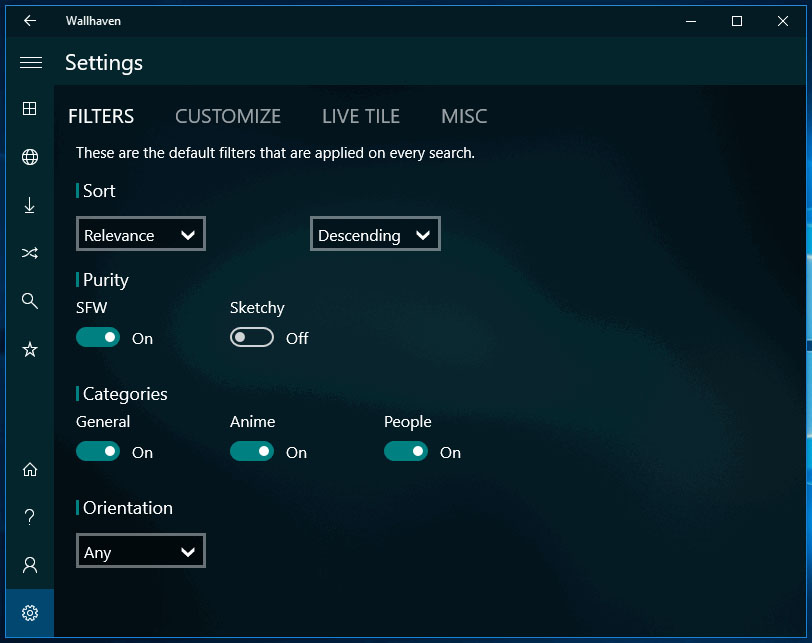Click the Settings page heading
Image resolution: width=812 pixels, height=643 pixels.
click(x=104, y=63)
